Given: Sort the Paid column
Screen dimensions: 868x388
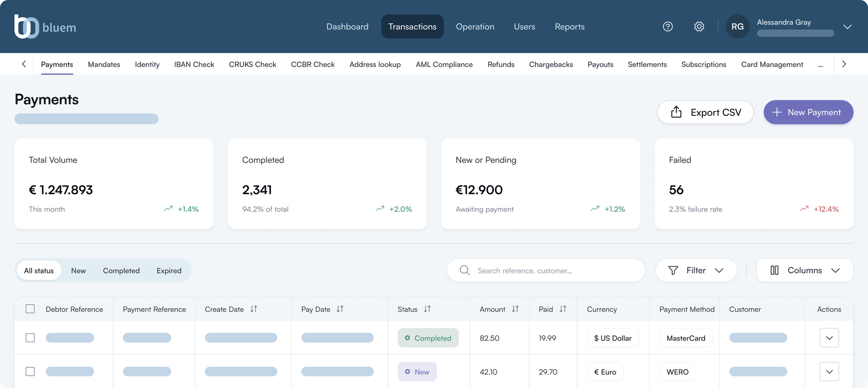Looking at the screenshot, I should 563,309.
